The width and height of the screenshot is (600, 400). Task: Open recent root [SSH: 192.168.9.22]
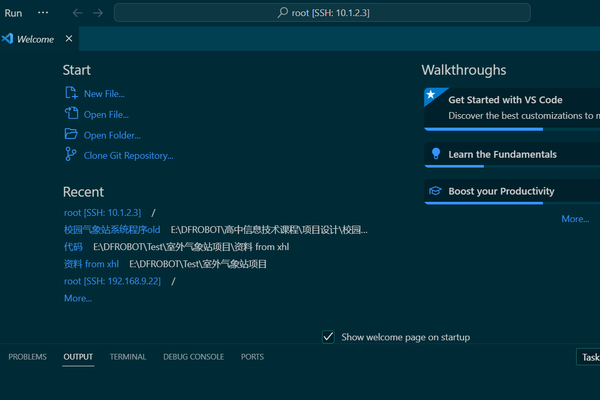click(x=112, y=281)
